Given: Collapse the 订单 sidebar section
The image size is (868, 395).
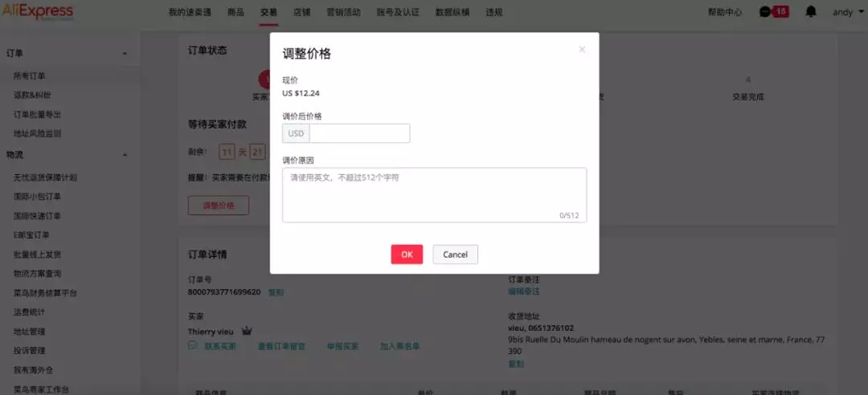Looking at the screenshot, I should tap(125, 53).
